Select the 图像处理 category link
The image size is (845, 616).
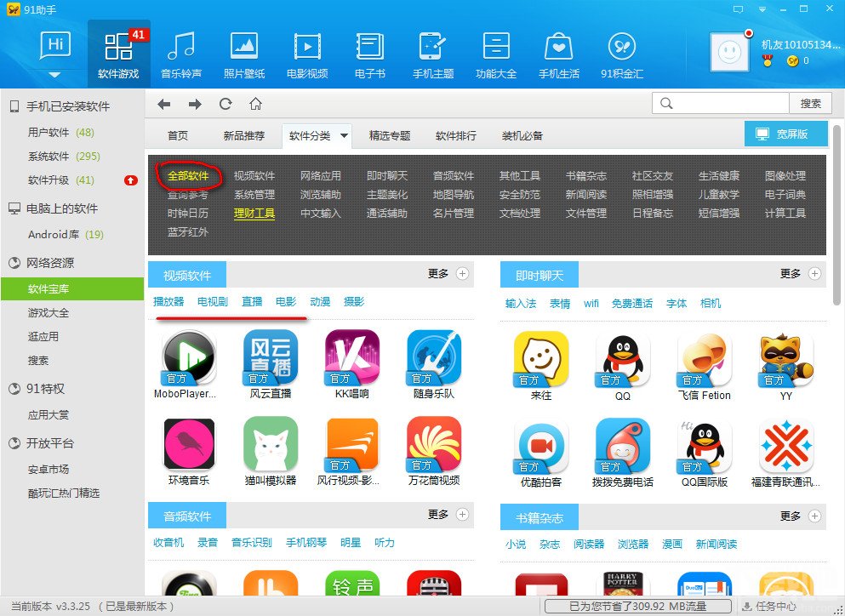click(x=785, y=175)
